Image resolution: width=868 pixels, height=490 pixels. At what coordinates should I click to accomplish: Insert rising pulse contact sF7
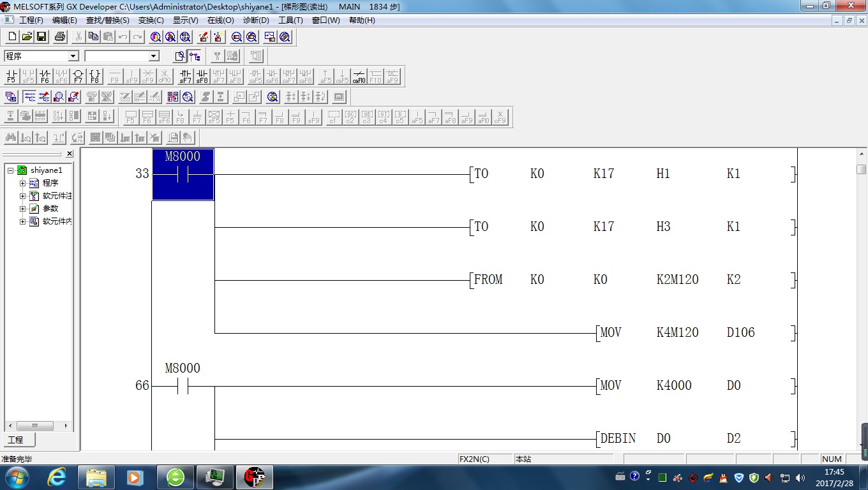coord(185,77)
